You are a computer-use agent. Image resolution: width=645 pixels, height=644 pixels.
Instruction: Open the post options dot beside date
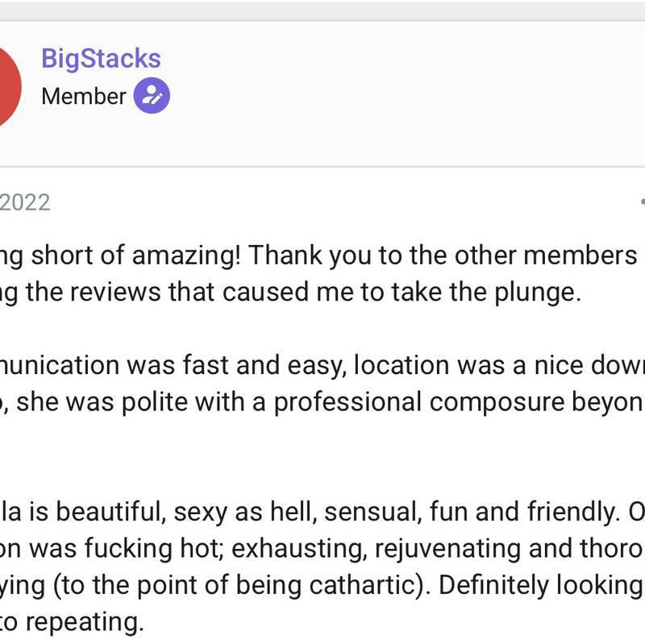(642, 202)
